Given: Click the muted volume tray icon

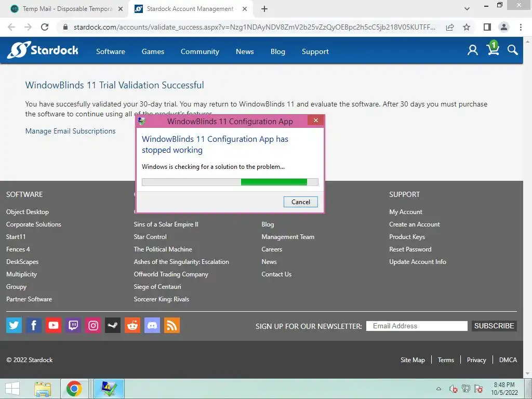Looking at the screenshot, I should click(x=453, y=389).
